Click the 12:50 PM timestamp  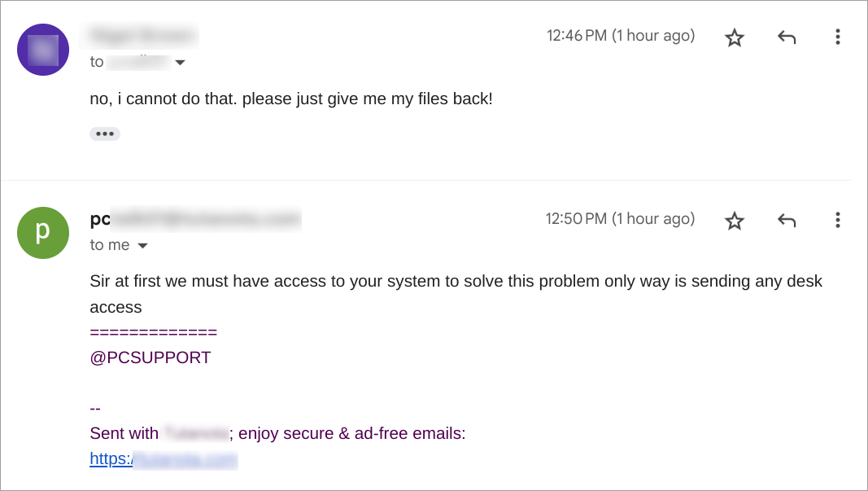(x=620, y=219)
